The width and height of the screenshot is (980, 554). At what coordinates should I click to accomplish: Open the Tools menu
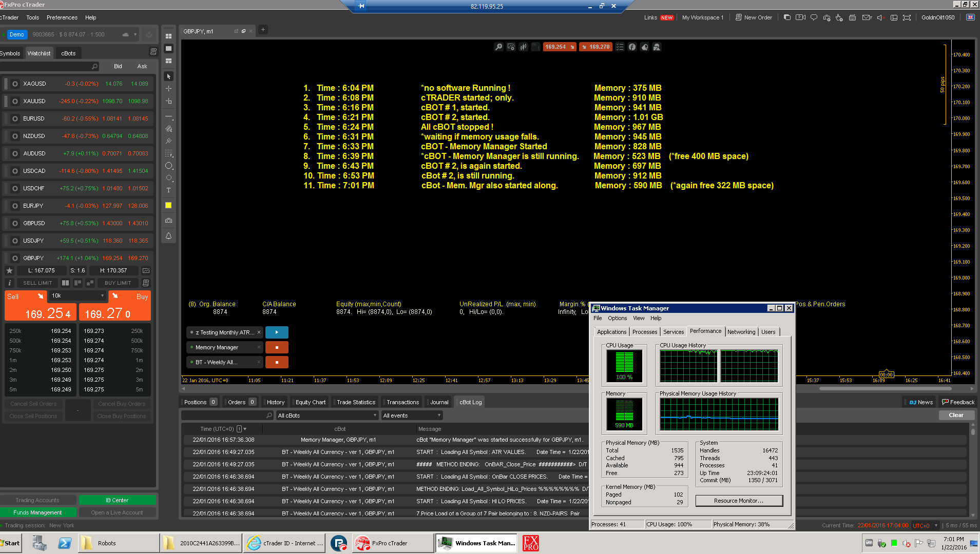33,17
